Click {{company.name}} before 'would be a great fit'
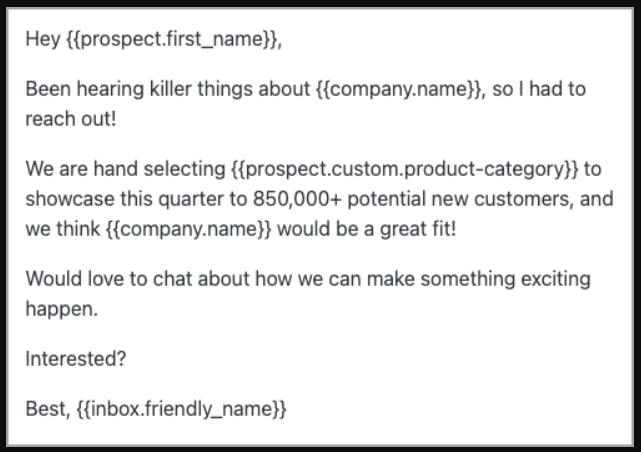The height and width of the screenshot is (452, 641). pos(188,229)
